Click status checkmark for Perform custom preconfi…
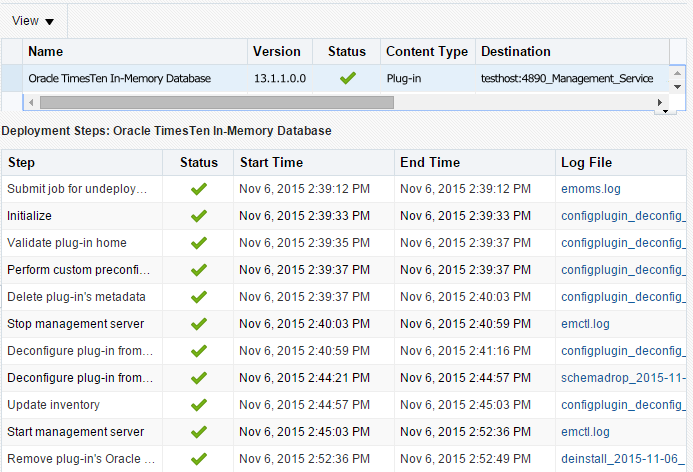The height and width of the screenshot is (472, 693). click(198, 270)
